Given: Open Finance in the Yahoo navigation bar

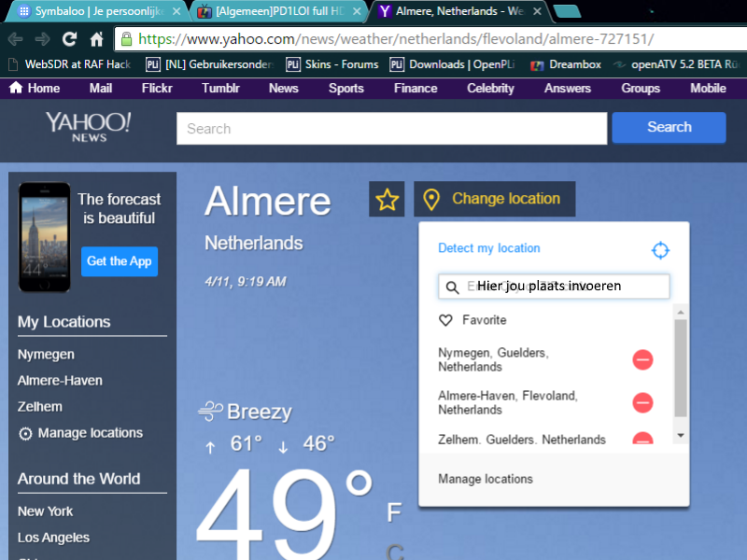Looking at the screenshot, I should tap(416, 88).
